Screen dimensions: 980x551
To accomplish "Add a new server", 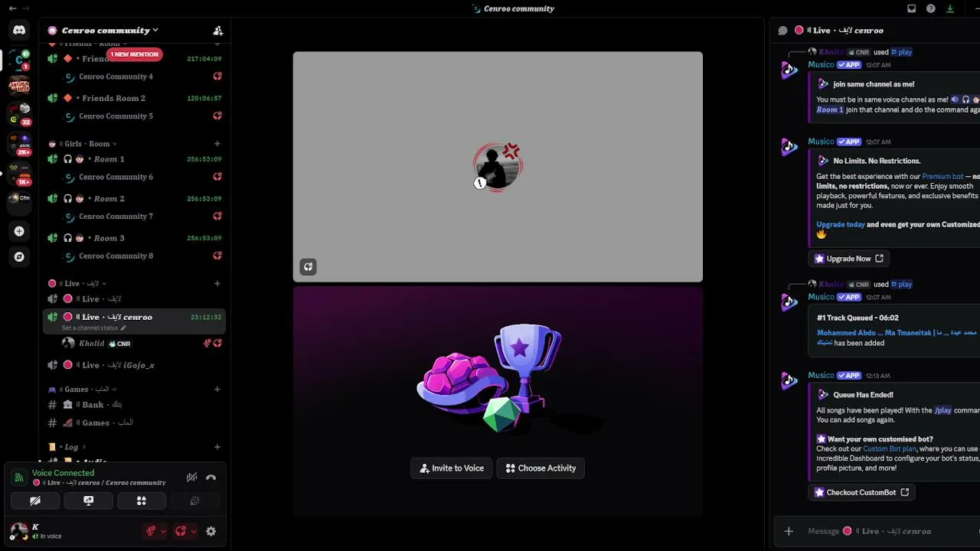I will pos(19,231).
